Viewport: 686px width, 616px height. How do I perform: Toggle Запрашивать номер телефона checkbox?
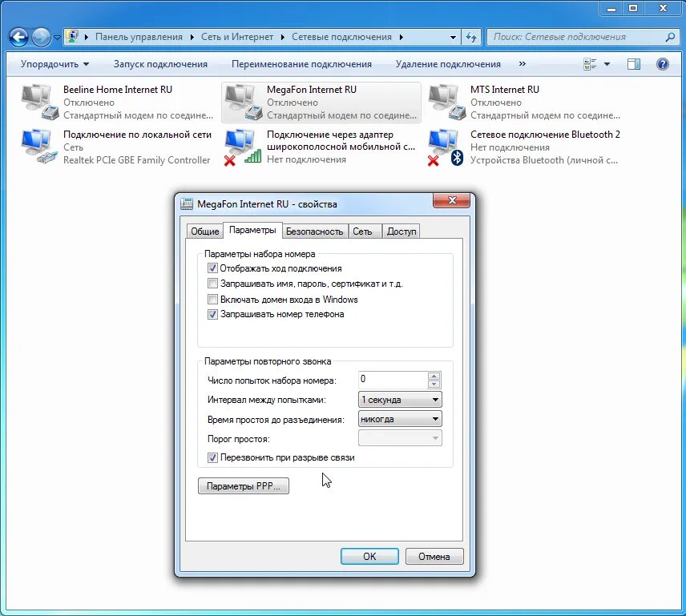tap(212, 314)
